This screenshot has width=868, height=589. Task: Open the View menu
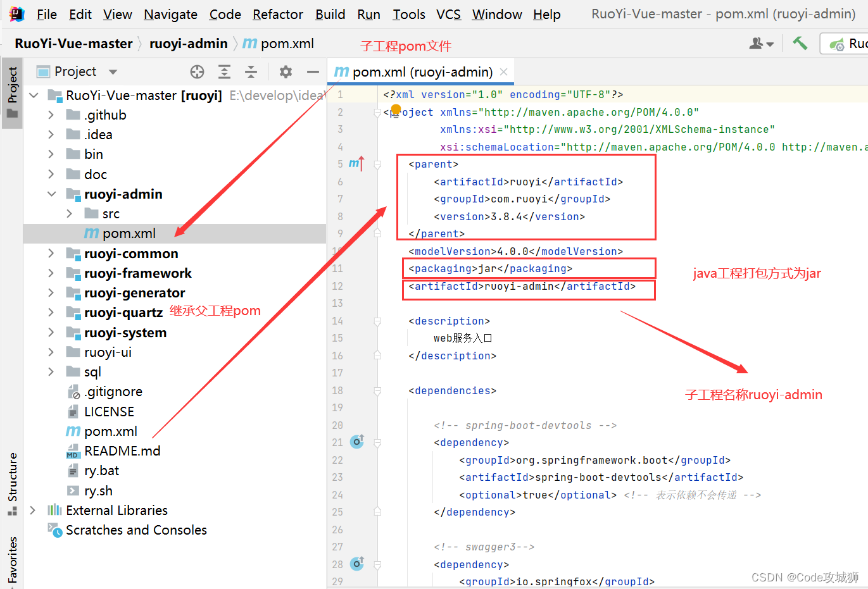click(x=118, y=14)
